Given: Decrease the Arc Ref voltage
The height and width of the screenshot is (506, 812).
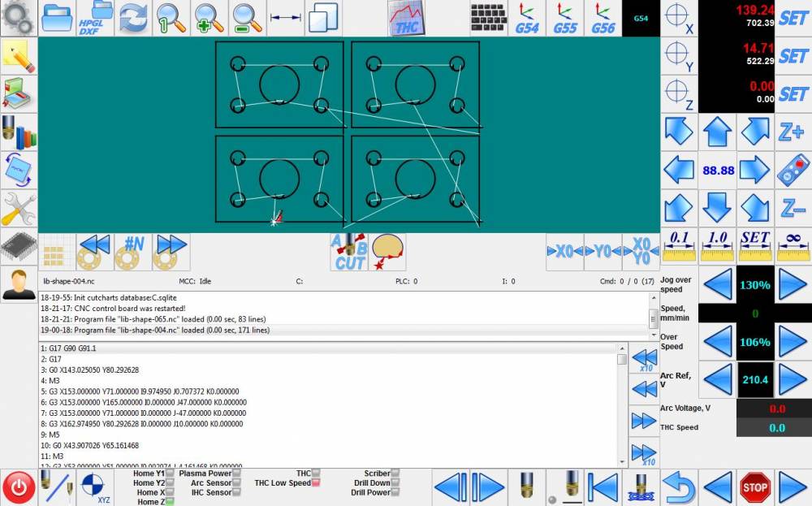Looking at the screenshot, I should point(717,379).
